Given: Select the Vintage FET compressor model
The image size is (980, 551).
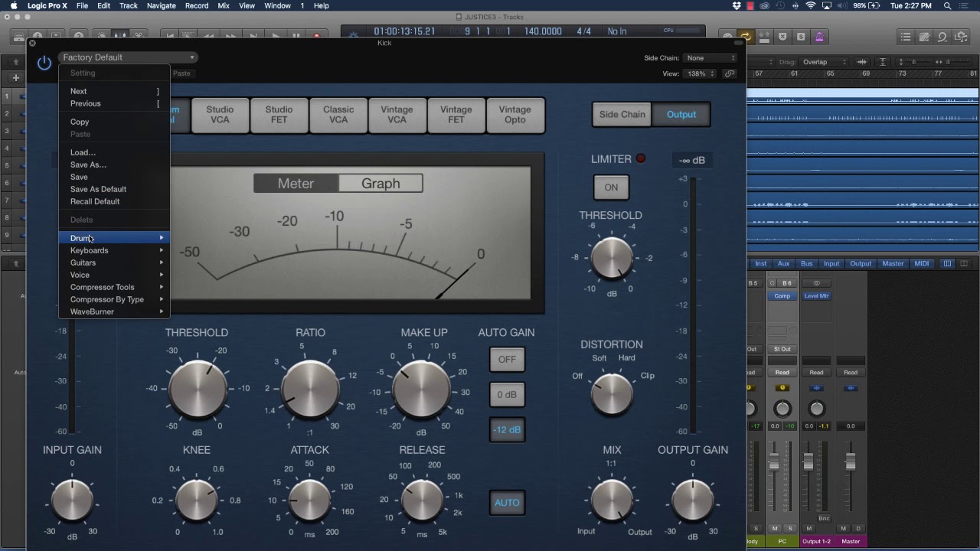Looking at the screenshot, I should tap(456, 115).
